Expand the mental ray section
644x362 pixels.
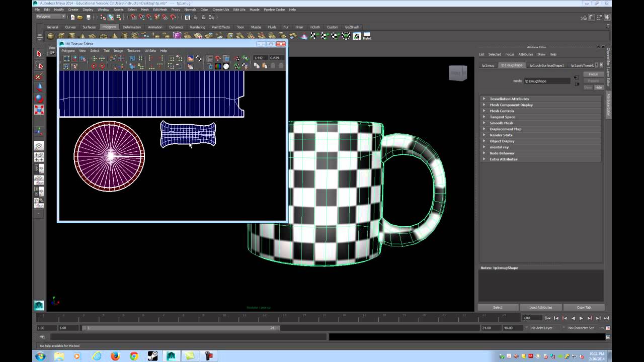(541, 147)
